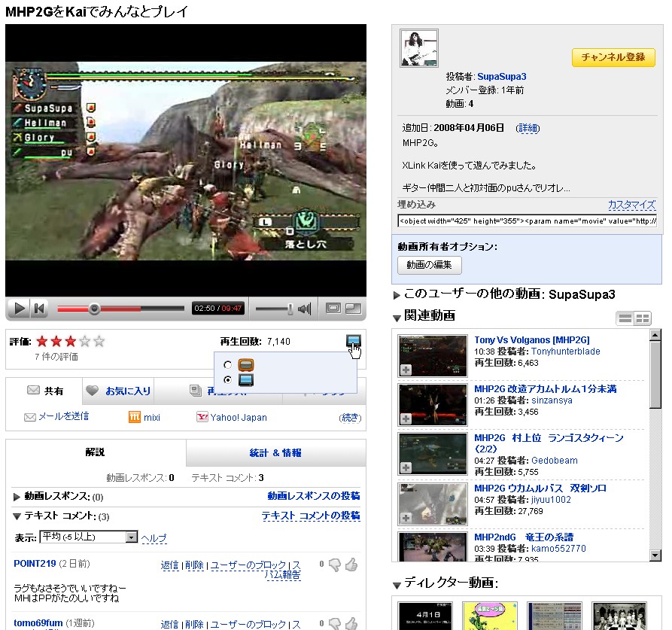Click the (続き) more sharing link

tap(350, 418)
